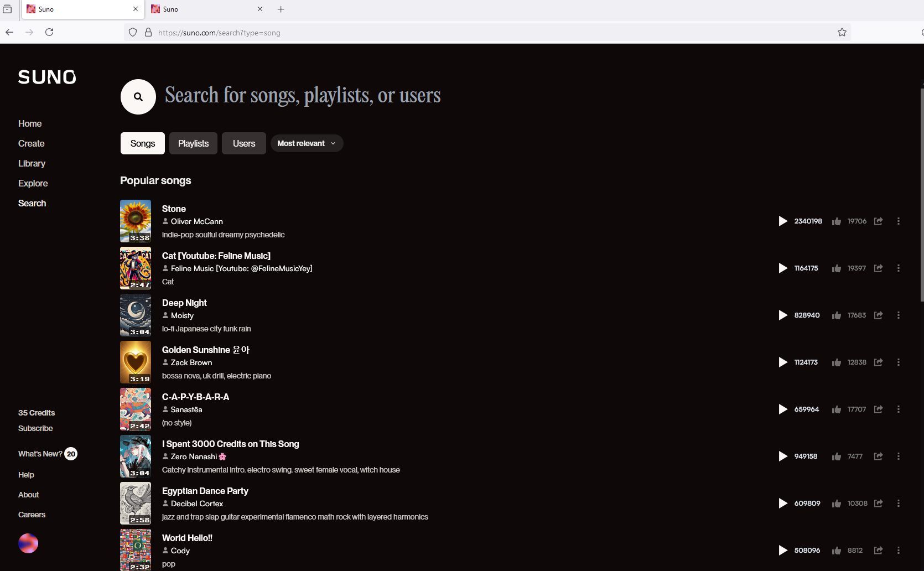
Task: Share the song Stone
Action: point(878,221)
